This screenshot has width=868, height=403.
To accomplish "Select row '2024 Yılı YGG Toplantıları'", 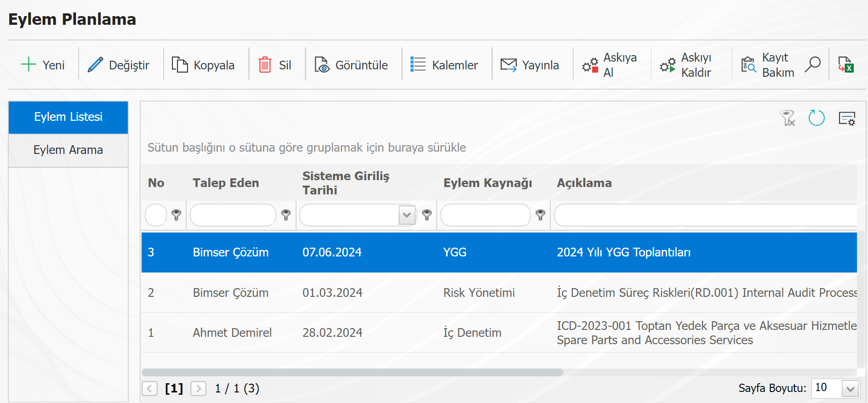I will (499, 252).
